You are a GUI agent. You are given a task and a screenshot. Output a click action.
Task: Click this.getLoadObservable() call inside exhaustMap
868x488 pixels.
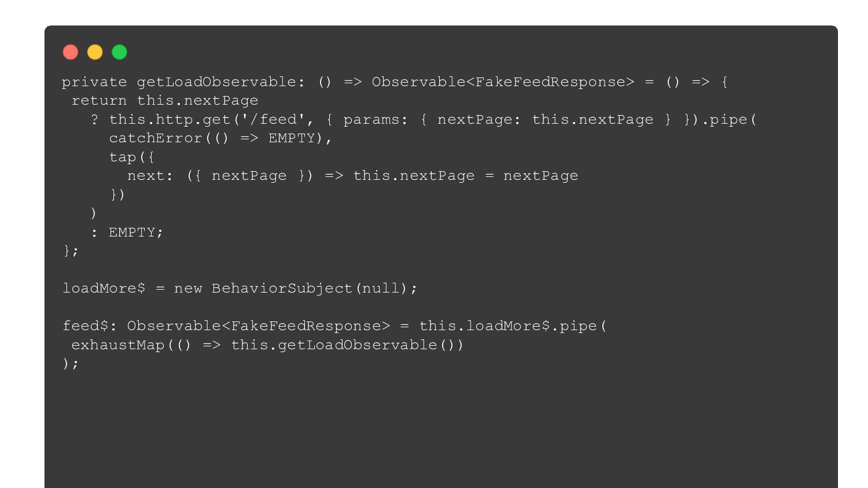[x=343, y=345]
